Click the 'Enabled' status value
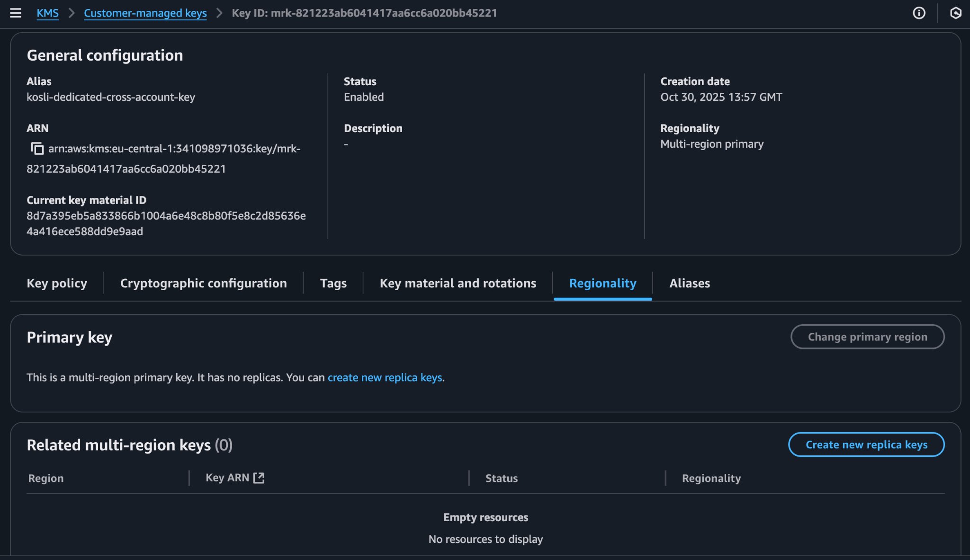The width and height of the screenshot is (970, 560). 364,97
